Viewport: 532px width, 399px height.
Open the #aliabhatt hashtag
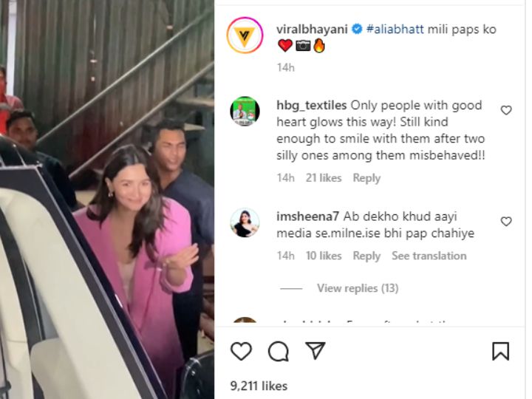pos(395,29)
